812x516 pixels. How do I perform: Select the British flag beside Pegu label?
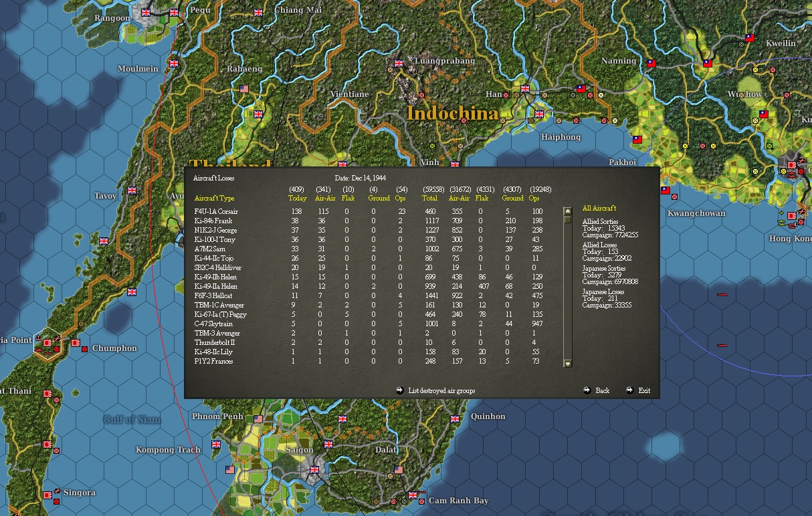click(175, 12)
